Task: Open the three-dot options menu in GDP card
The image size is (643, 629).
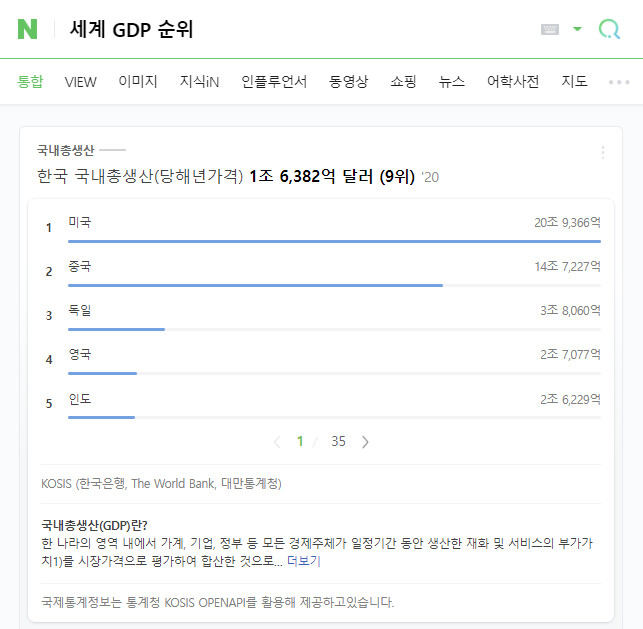Action: [602, 152]
